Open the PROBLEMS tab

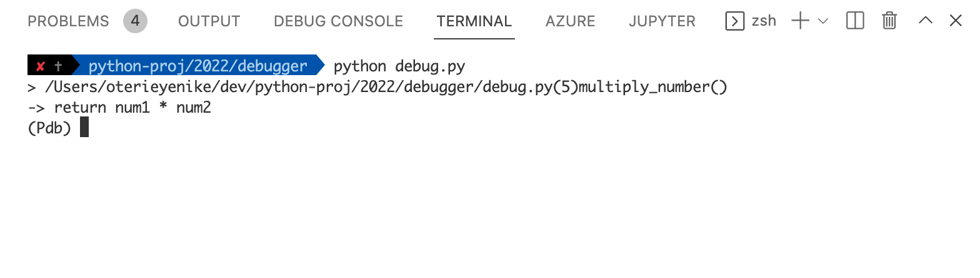[68, 21]
